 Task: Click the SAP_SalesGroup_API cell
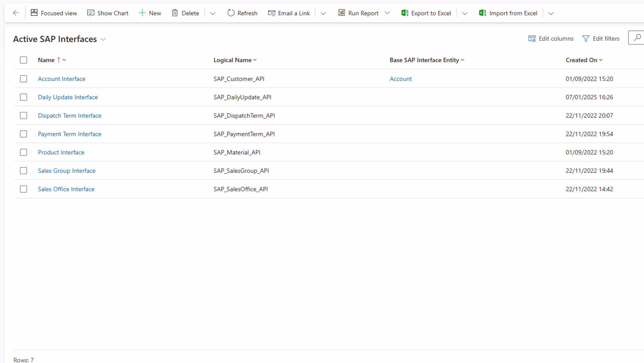(241, 171)
